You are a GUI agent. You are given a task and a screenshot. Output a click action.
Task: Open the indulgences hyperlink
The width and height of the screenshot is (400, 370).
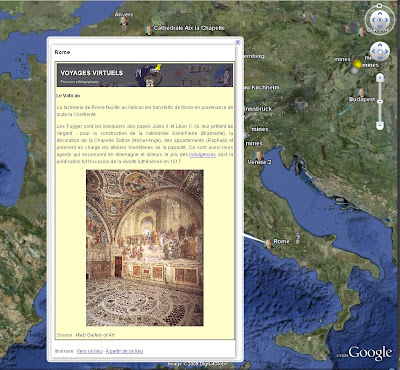tap(202, 154)
